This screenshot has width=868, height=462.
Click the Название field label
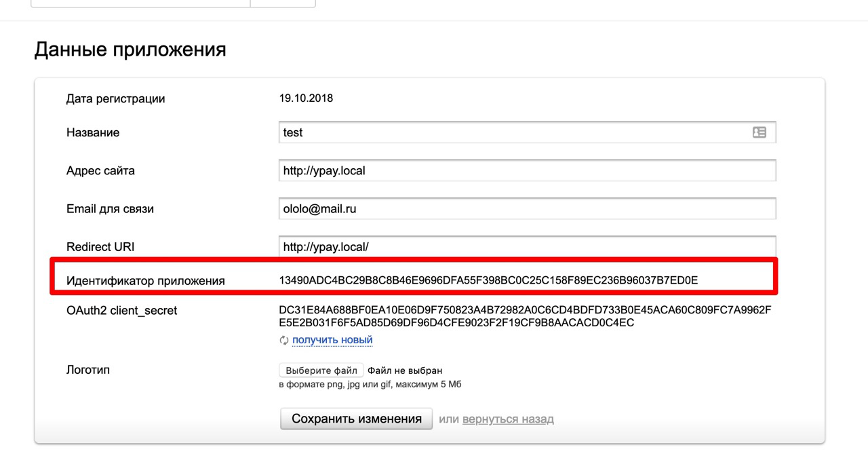93,133
